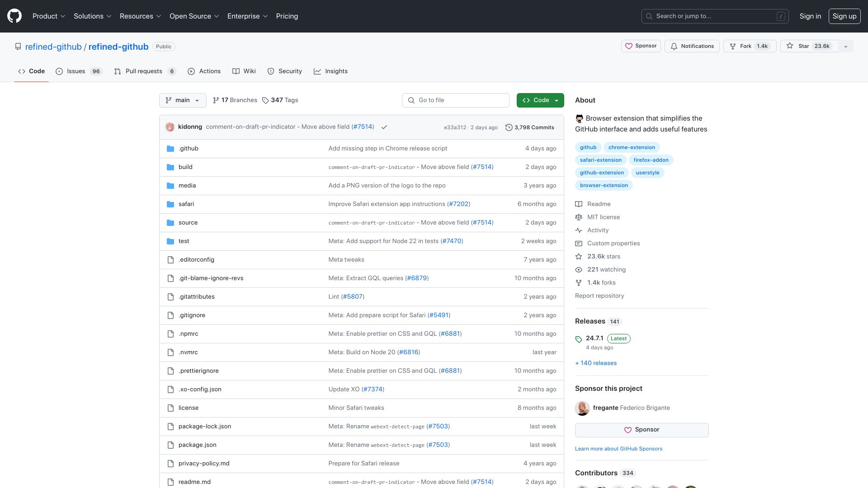Click the readme.md file icon
Screen dimensions: 868x488
tap(170, 482)
